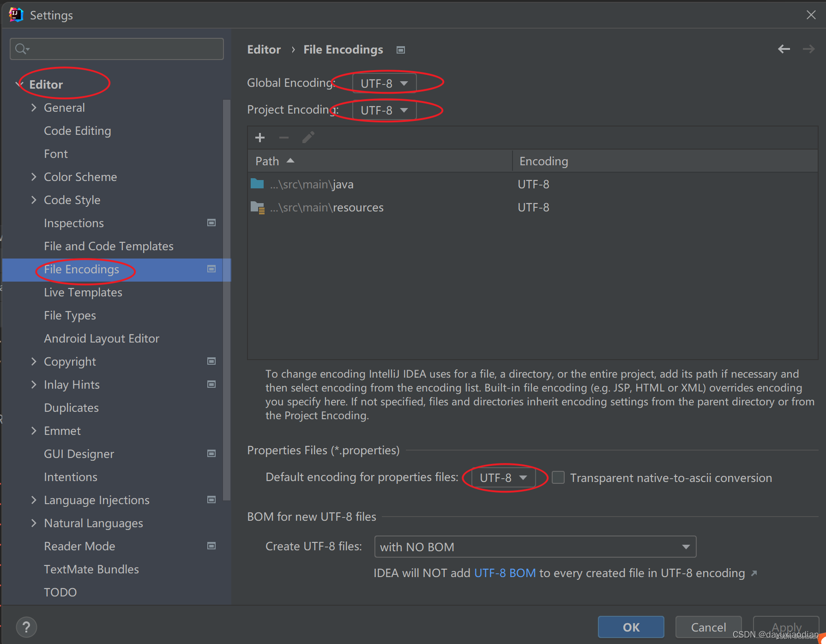Click external link arrow after BOM note

click(x=754, y=573)
